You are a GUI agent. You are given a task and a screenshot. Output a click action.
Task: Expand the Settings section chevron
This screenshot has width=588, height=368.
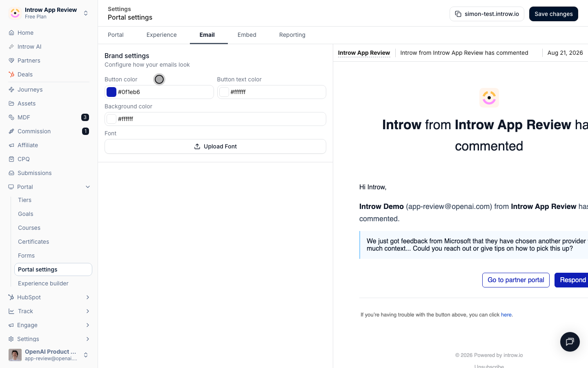pos(88,339)
